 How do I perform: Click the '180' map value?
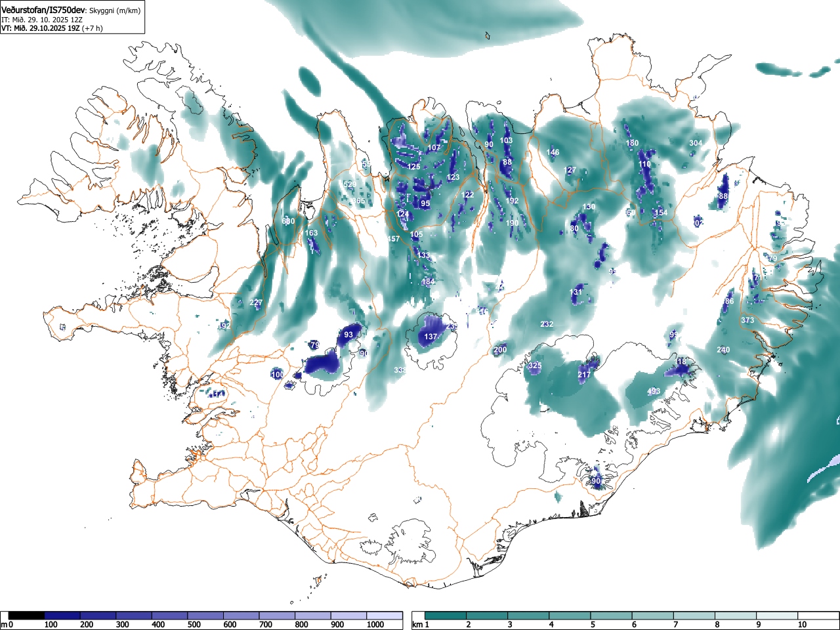point(632,143)
